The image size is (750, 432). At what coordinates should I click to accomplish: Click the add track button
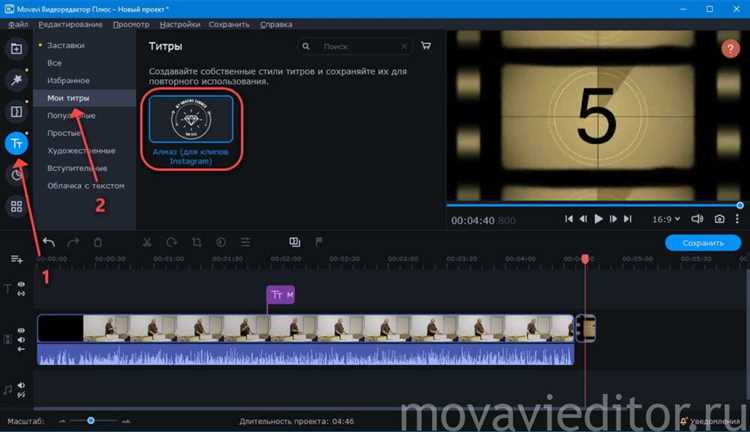pyautogui.click(x=17, y=259)
